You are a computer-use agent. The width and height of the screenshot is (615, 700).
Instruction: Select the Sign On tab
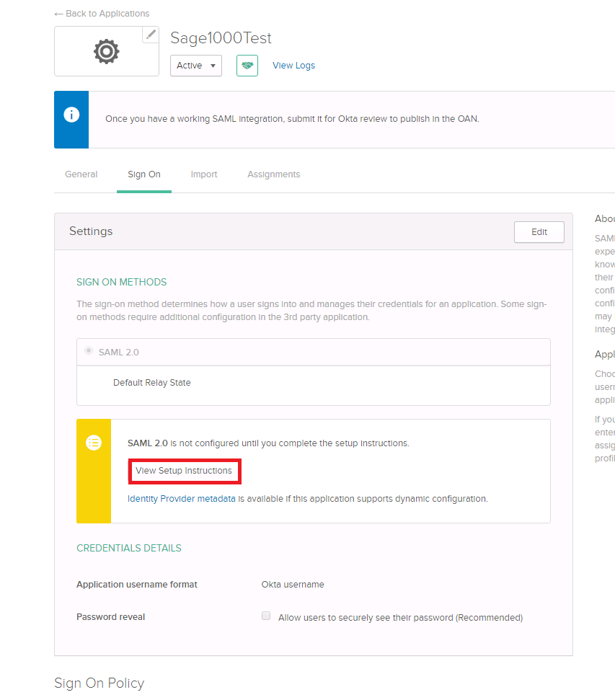tap(143, 174)
